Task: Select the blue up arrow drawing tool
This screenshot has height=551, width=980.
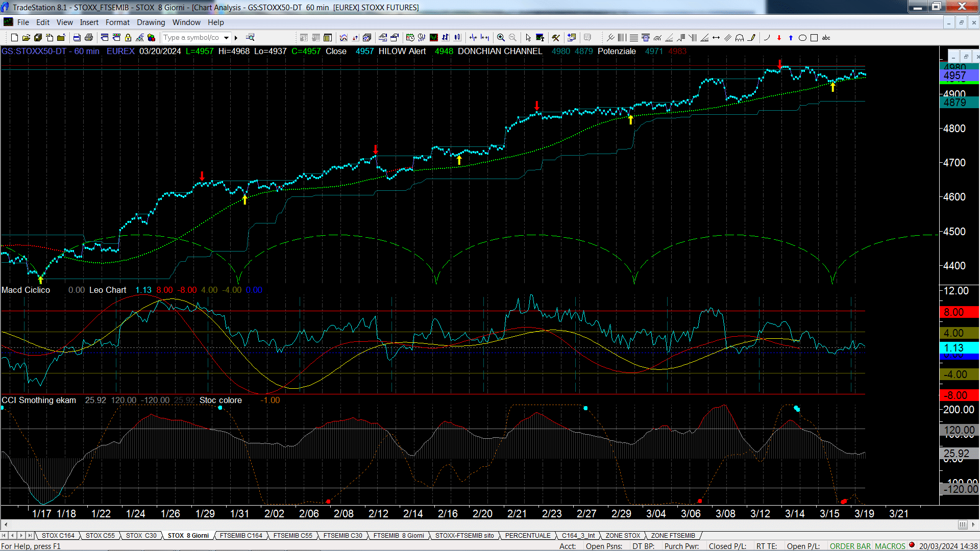Action: [791, 38]
